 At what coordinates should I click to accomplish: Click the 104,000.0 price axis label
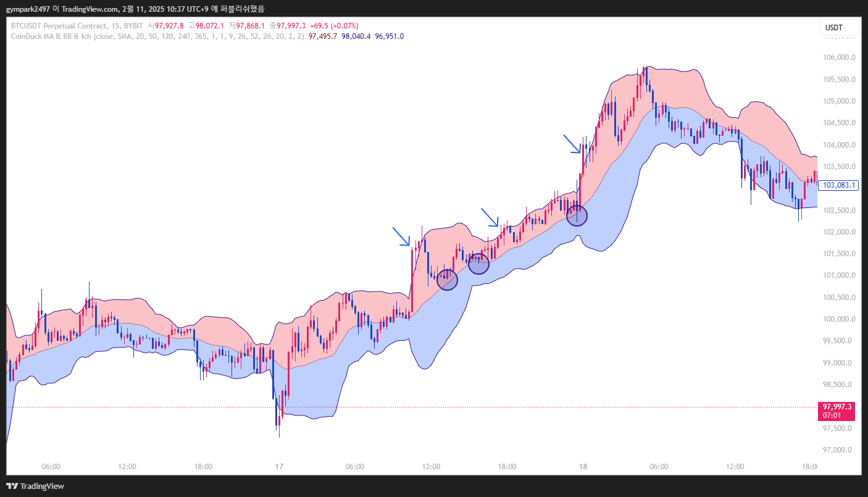pos(840,145)
